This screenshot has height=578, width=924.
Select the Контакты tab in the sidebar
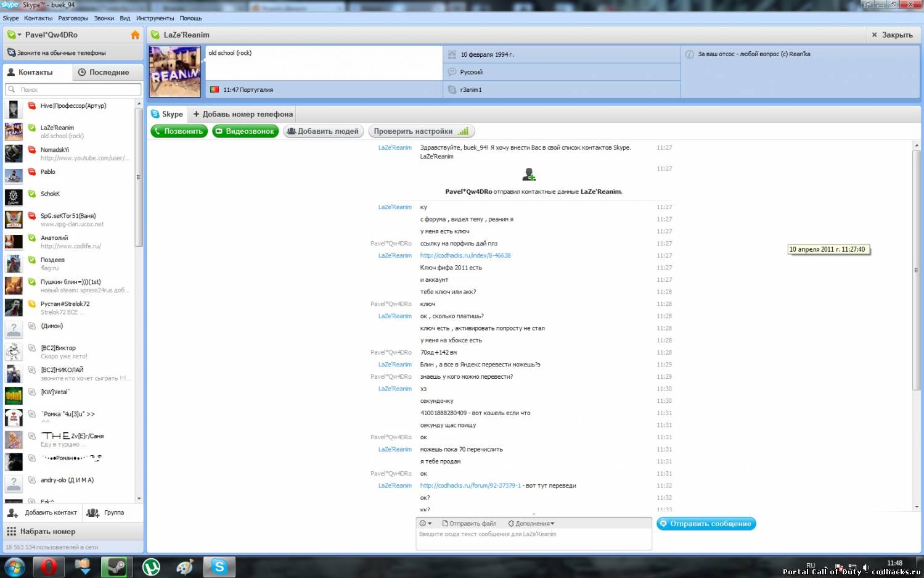pos(37,72)
